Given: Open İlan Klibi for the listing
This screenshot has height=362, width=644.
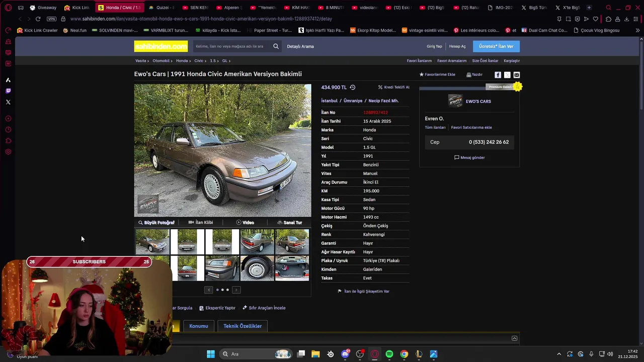Looking at the screenshot, I should coord(201,222).
